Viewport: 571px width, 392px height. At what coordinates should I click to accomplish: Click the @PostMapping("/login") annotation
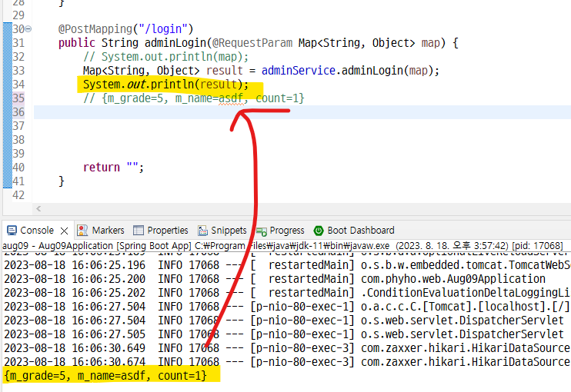click(125, 28)
